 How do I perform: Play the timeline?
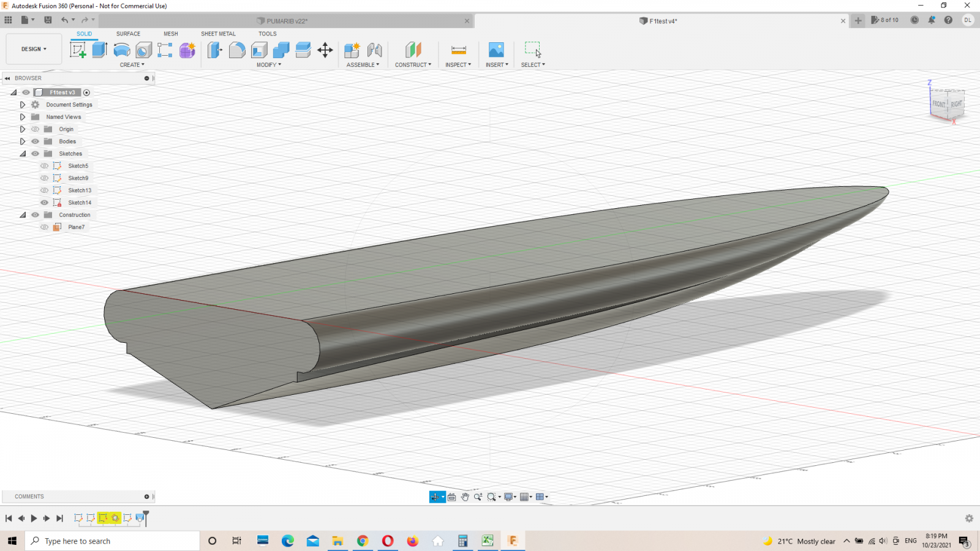coord(34,519)
